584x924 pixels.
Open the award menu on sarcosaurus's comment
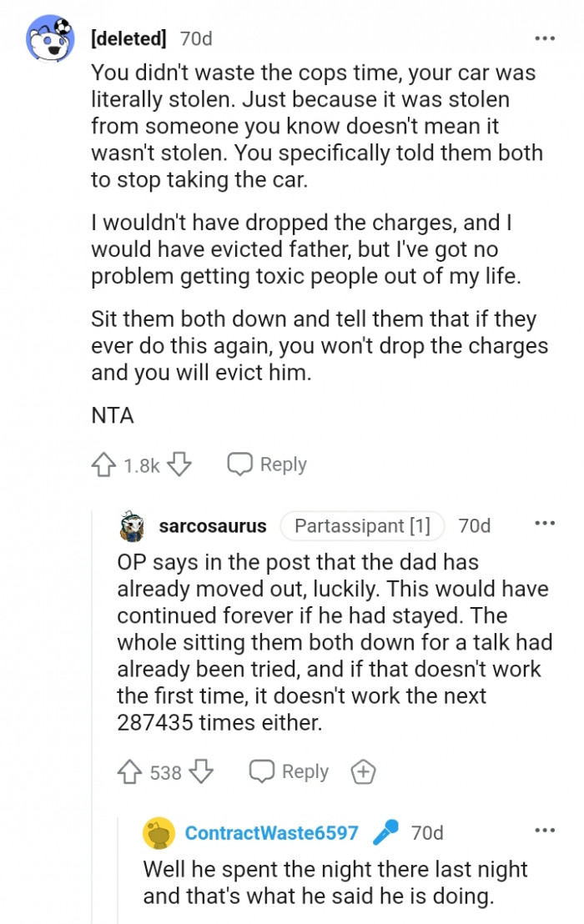tap(363, 771)
